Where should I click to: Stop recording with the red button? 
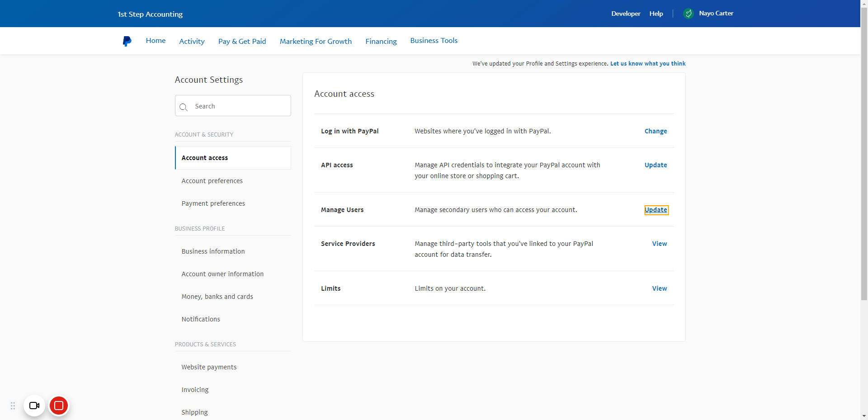point(59,406)
